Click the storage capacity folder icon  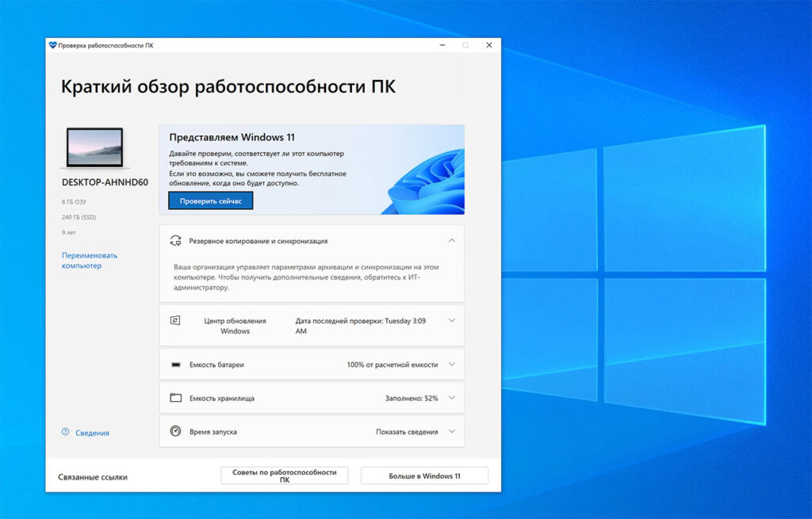[x=175, y=398]
